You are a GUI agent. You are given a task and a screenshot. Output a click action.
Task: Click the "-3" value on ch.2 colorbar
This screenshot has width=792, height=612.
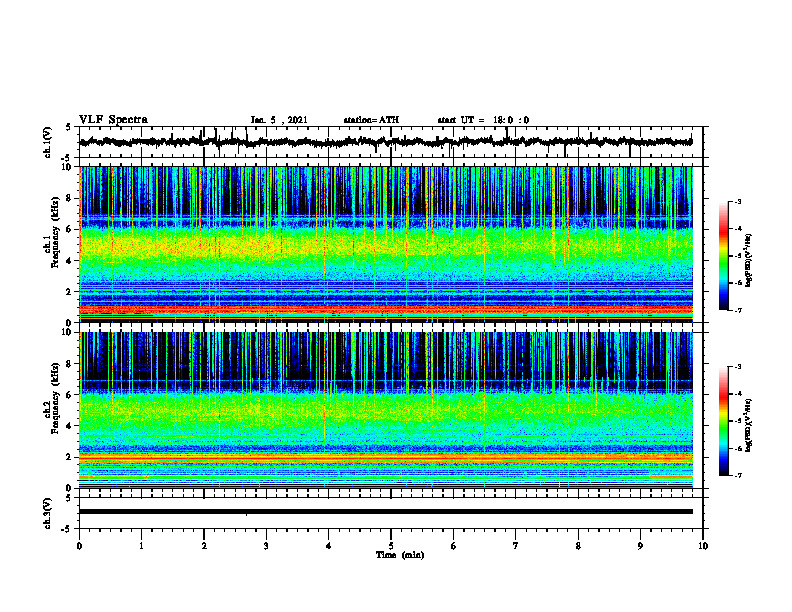[738, 367]
